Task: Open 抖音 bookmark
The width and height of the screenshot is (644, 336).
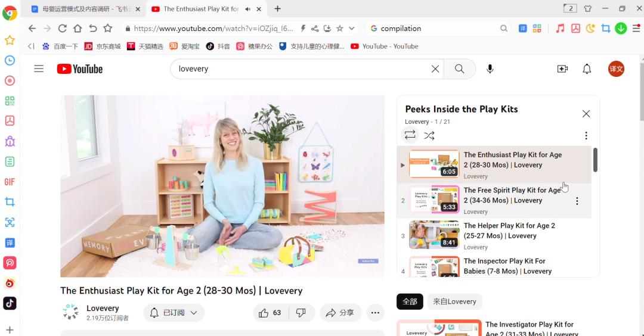Action: tap(218, 46)
